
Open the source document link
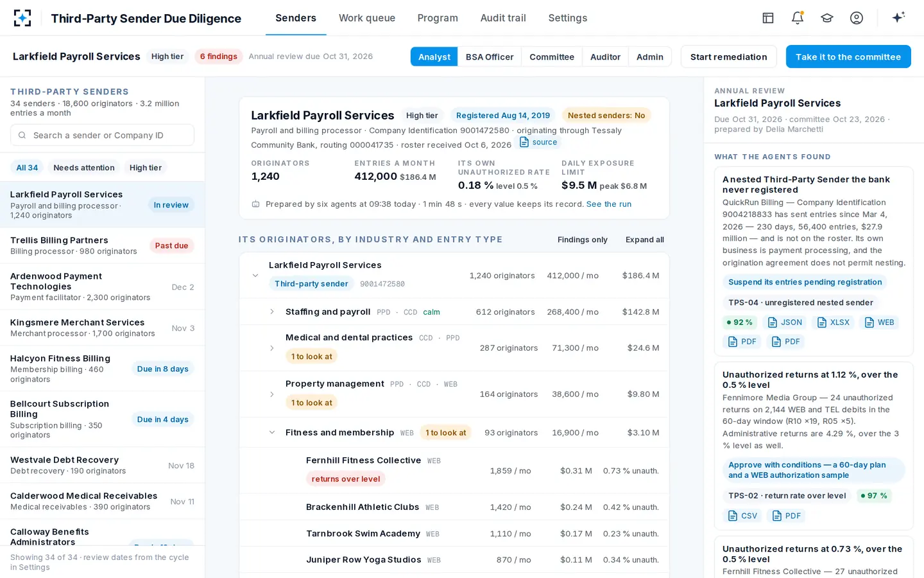coord(538,142)
